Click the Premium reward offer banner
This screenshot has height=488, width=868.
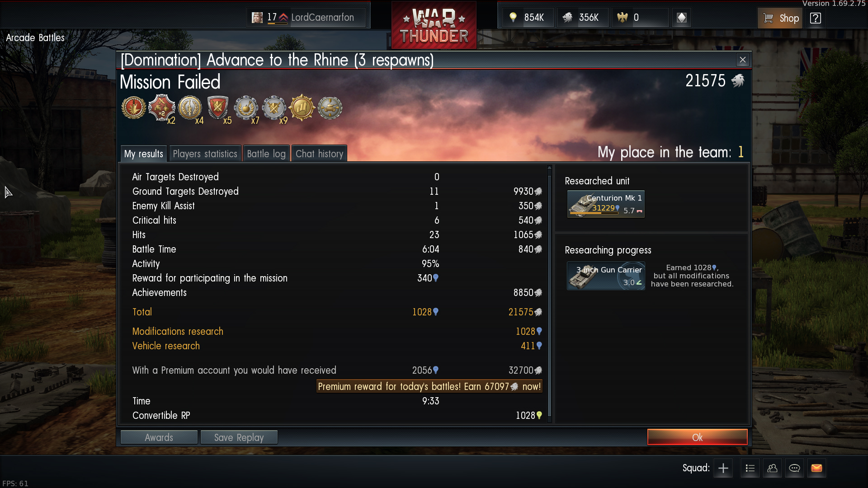tap(429, 386)
